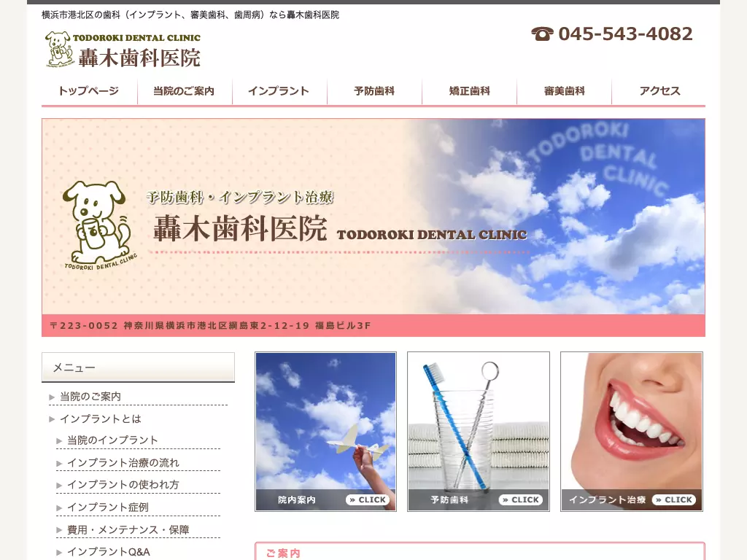Open sidebar link インプラント症例
The image size is (747, 560).
108,507
